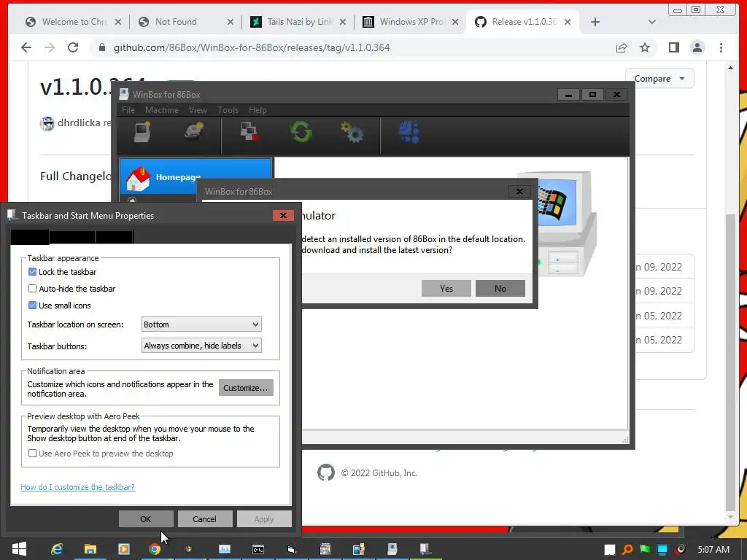Click the orange magnifier icon in system tray
747x560 pixels.
click(627, 550)
